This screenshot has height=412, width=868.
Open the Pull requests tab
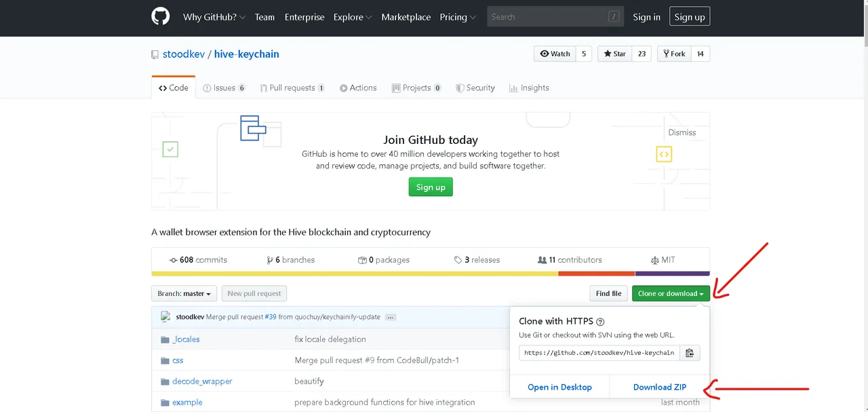[292, 88]
